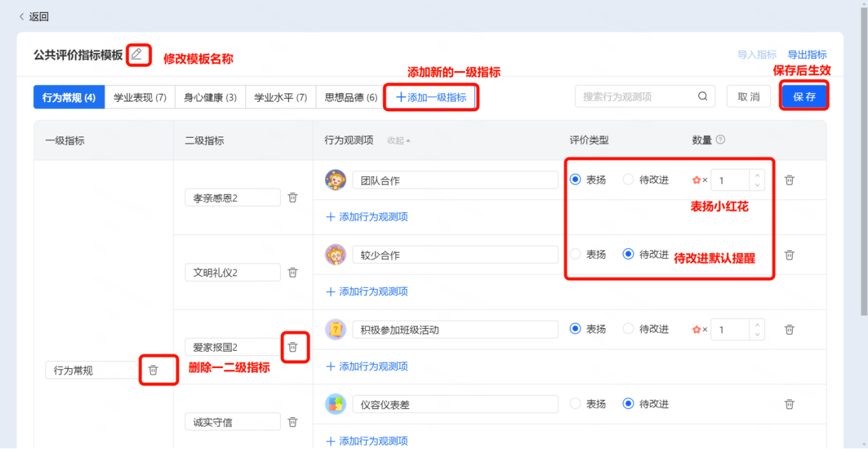The width and height of the screenshot is (868, 449).
Task: Click 导出指标 link
Action: [x=807, y=54]
